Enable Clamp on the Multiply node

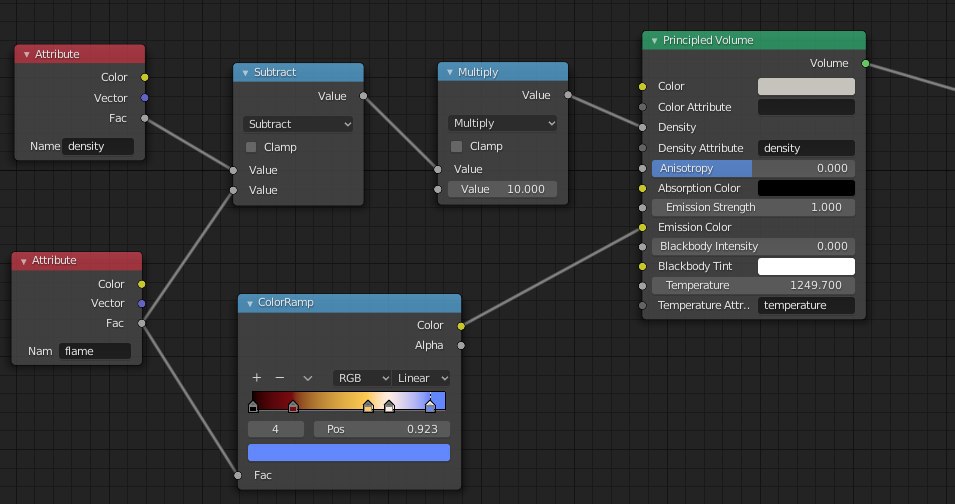pos(457,146)
